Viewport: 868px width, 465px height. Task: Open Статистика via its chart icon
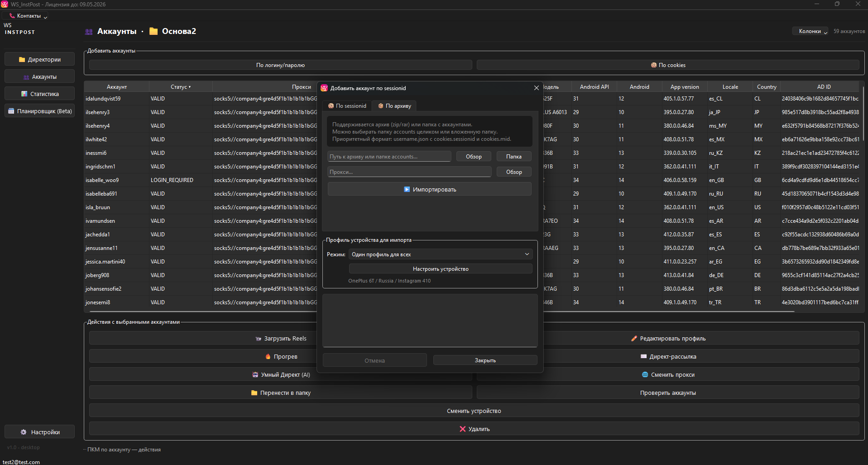point(24,94)
